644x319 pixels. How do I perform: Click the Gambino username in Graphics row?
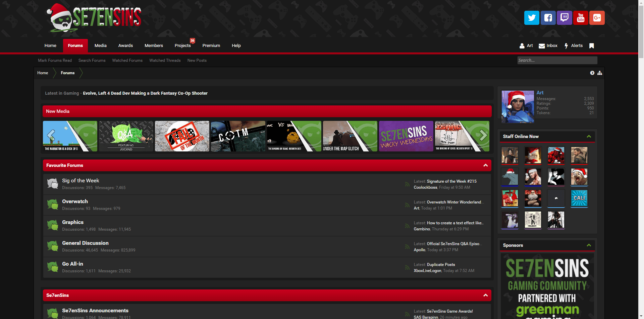(422, 229)
